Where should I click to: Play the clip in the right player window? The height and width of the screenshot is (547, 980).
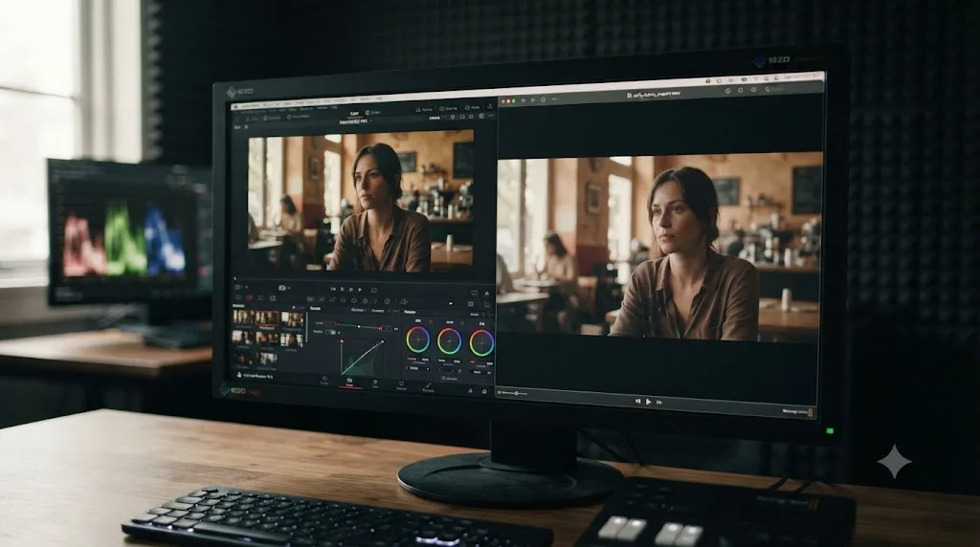(x=648, y=402)
